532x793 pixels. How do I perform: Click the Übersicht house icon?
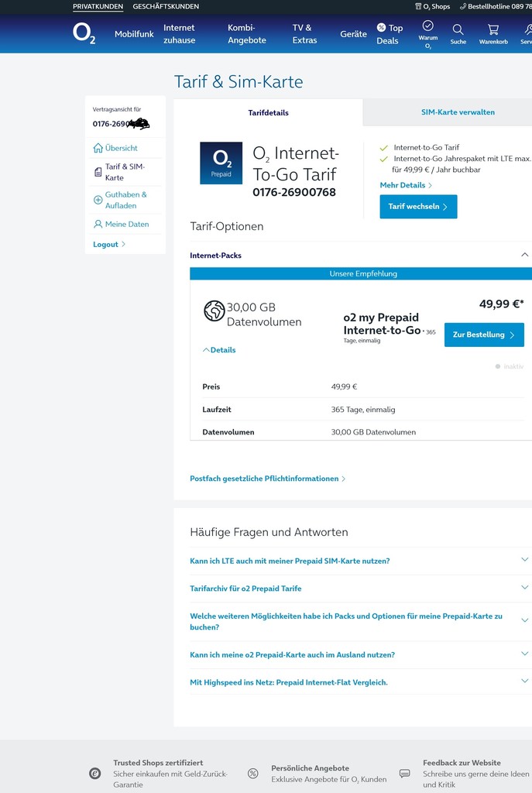click(x=98, y=148)
